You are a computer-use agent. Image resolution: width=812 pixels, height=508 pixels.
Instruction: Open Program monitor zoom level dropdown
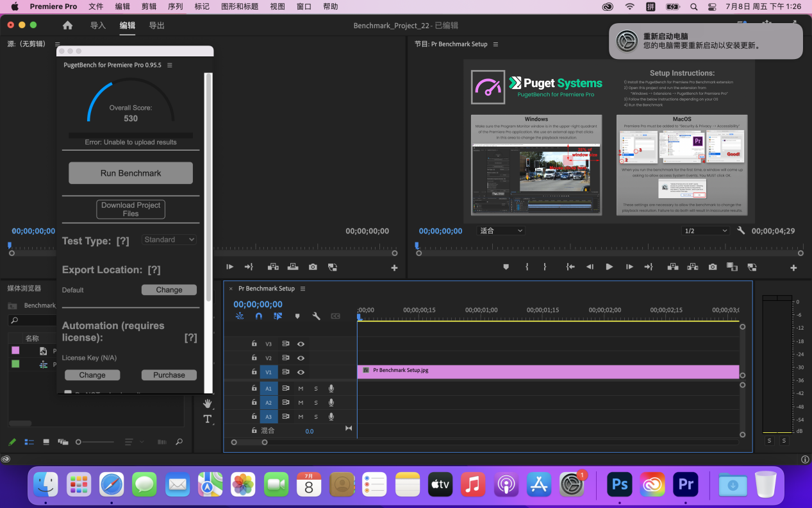(x=501, y=231)
